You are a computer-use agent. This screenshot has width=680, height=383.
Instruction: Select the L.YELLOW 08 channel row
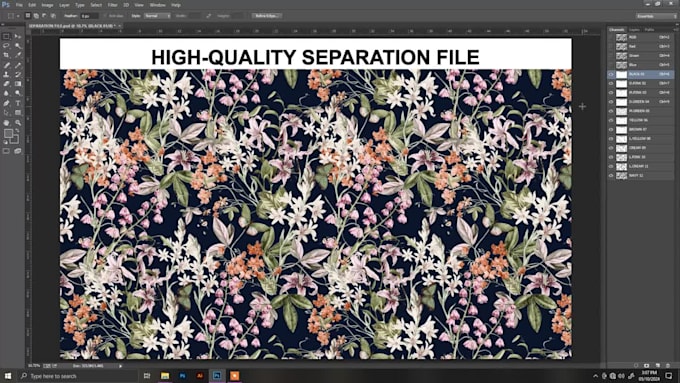(x=641, y=139)
